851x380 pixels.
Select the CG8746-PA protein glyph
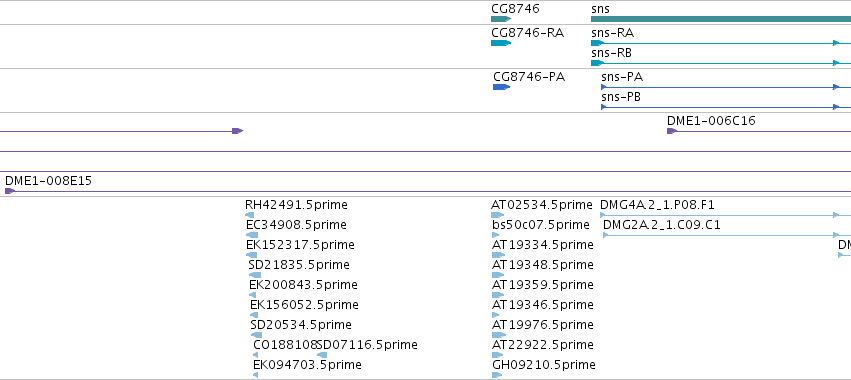point(501,87)
